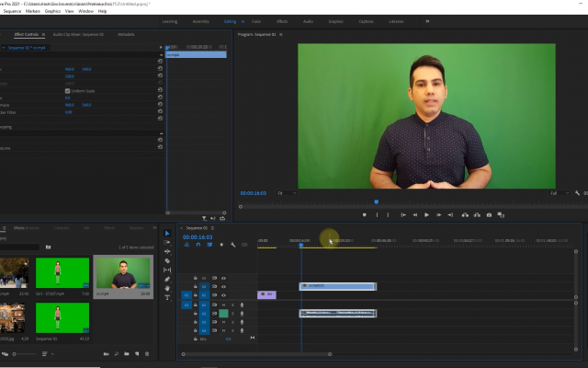The width and height of the screenshot is (588, 368).
Task: Open the Window menu
Action: (x=85, y=11)
